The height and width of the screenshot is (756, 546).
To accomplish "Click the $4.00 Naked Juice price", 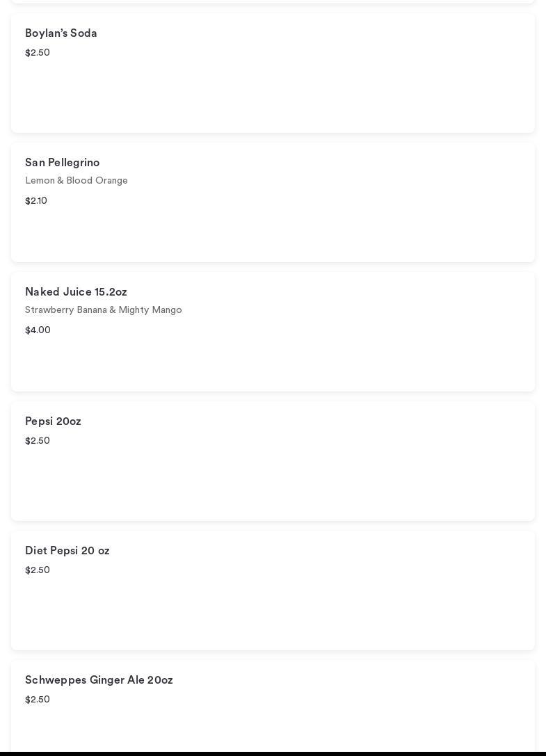I will pos(38,330).
